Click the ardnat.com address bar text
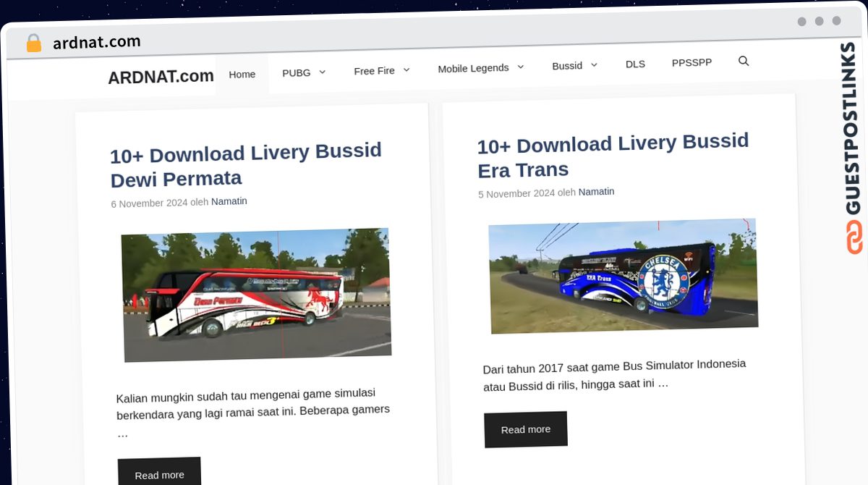The image size is (868, 485). [x=96, y=43]
